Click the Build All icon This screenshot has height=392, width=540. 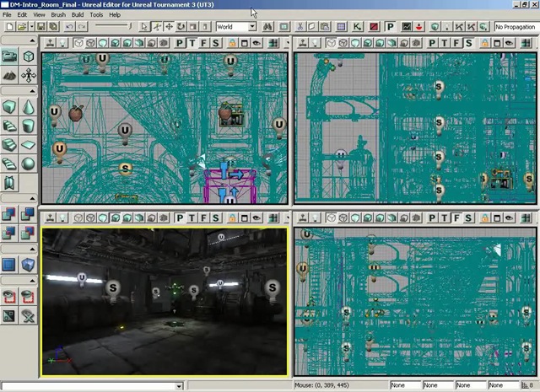483,26
